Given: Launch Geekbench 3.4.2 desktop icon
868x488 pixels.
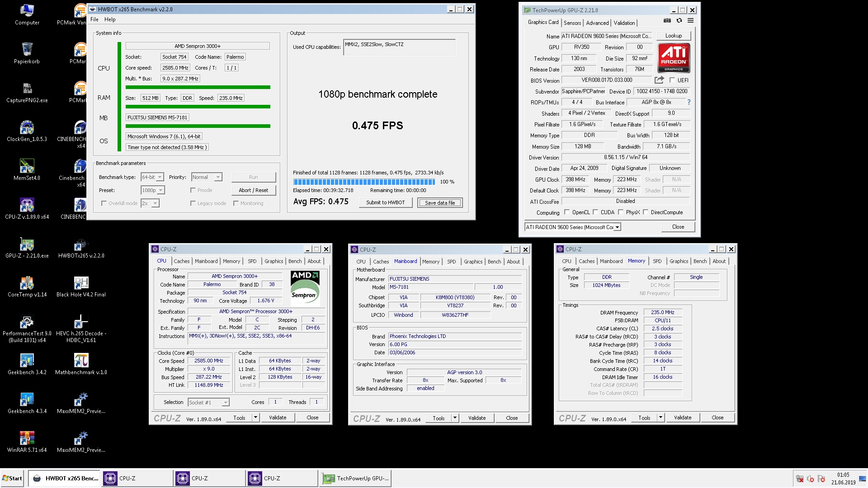Looking at the screenshot, I should pyautogui.click(x=27, y=364).
